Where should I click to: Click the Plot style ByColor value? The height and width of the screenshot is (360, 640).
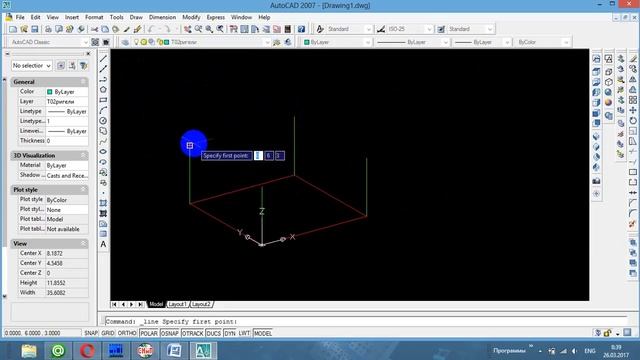67,200
